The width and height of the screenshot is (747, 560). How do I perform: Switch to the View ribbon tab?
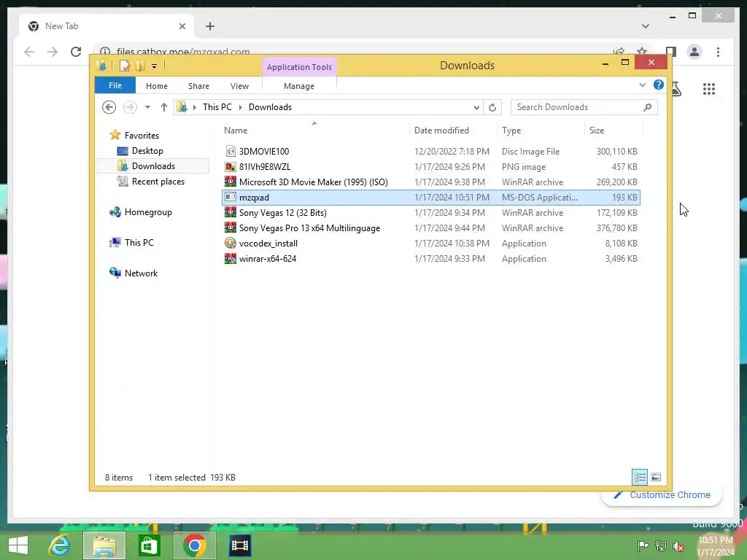click(239, 86)
